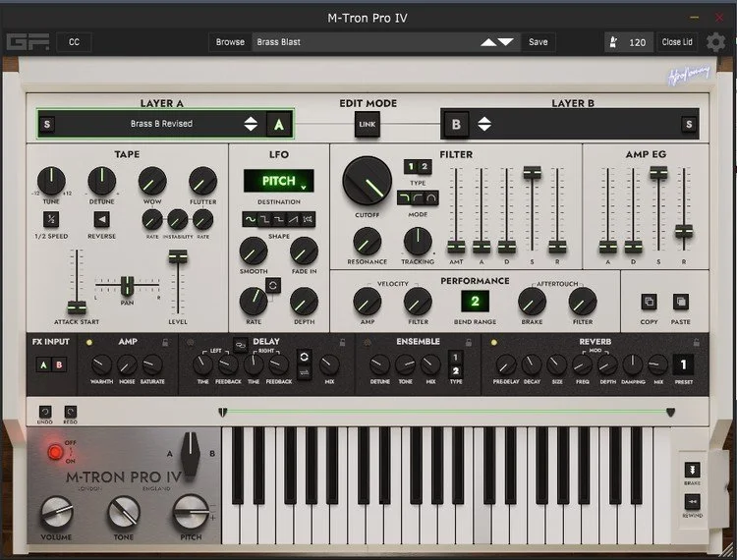The width and height of the screenshot is (737, 560).
Task: Click the CC button
Action: pos(74,42)
